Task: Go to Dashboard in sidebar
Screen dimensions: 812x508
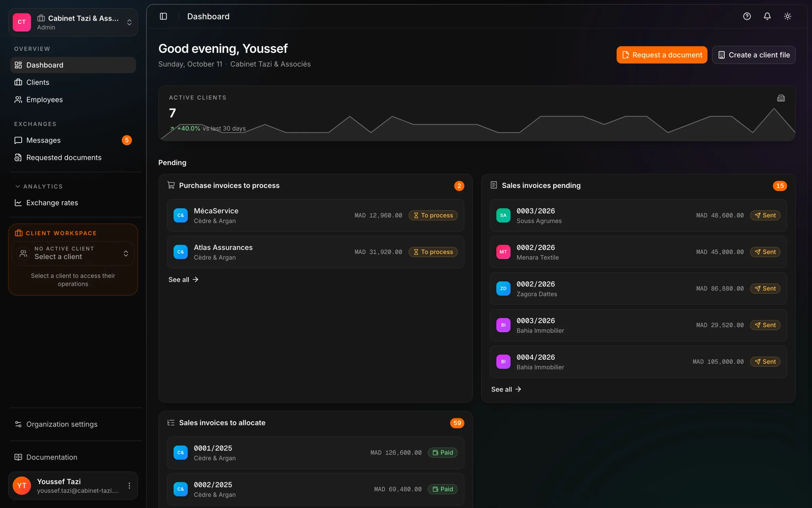Action: coord(73,65)
